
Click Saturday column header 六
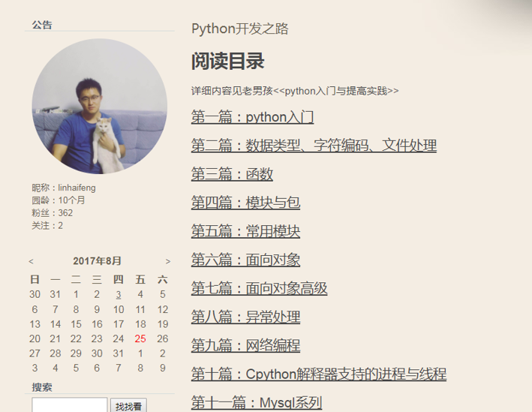[163, 279]
